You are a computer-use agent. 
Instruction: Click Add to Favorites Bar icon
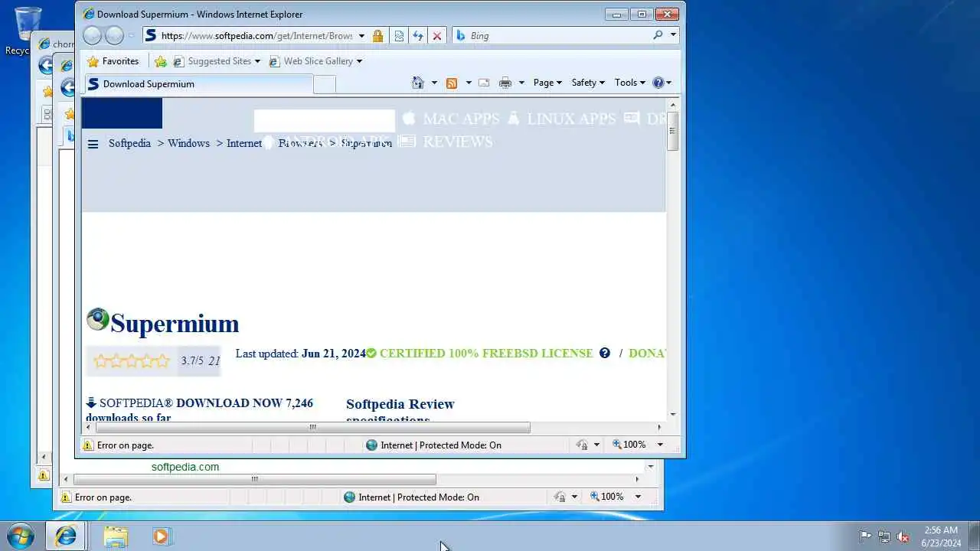click(160, 61)
